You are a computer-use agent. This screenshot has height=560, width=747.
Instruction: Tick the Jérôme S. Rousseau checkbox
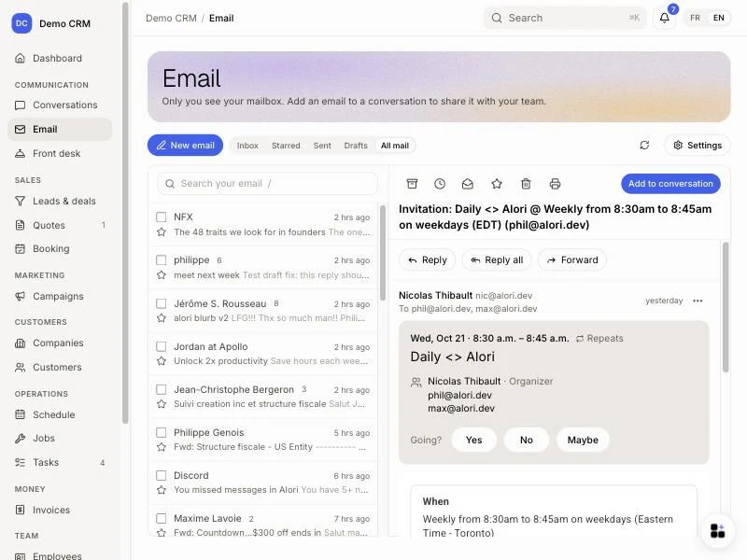click(x=162, y=303)
